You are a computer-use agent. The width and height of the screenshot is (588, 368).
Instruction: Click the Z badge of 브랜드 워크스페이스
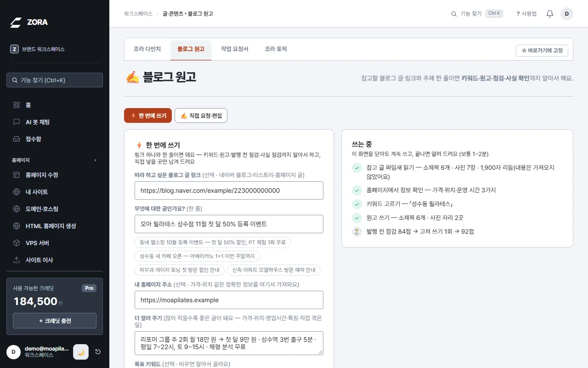pyautogui.click(x=14, y=49)
